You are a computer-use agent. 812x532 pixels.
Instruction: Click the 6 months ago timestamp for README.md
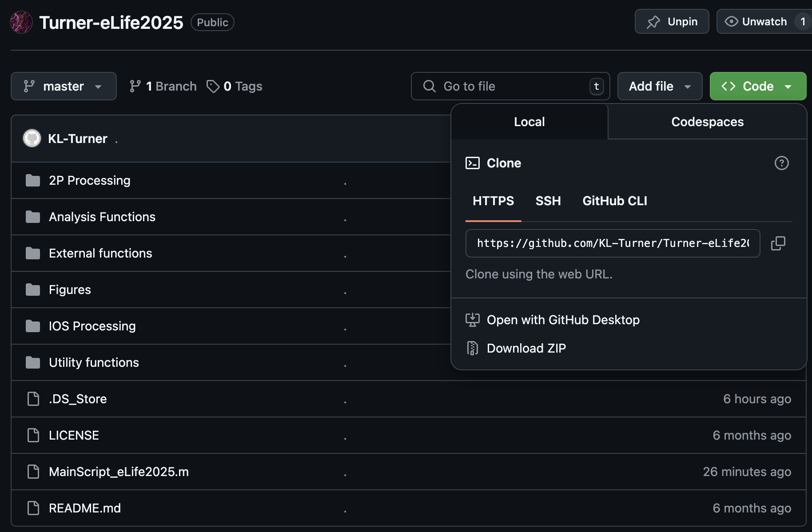tap(752, 508)
